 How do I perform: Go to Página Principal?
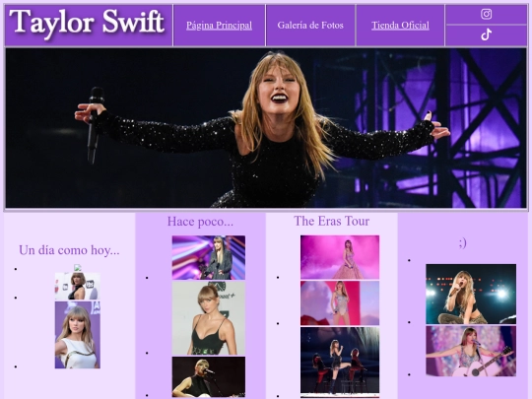[x=219, y=25]
